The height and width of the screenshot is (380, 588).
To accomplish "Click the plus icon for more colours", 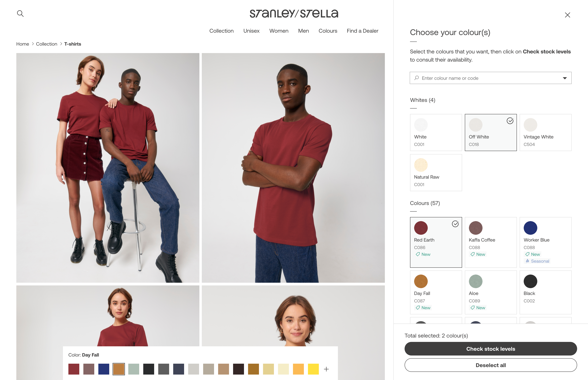I will click(326, 369).
